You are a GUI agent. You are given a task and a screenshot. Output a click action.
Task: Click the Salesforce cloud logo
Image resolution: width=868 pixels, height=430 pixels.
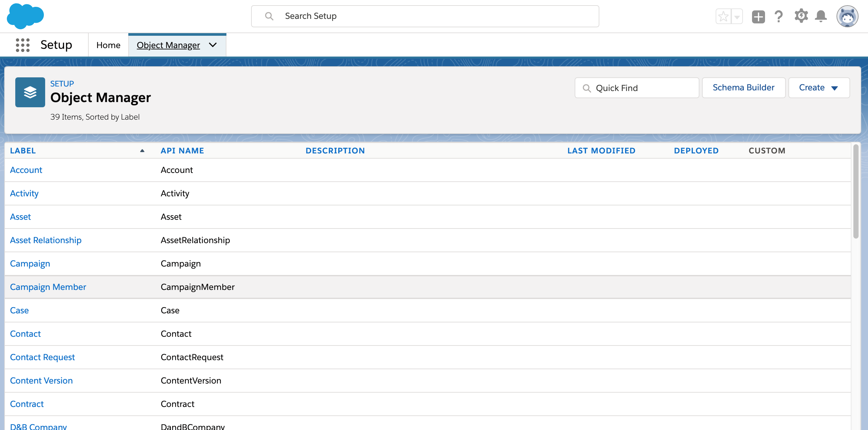pyautogui.click(x=25, y=16)
